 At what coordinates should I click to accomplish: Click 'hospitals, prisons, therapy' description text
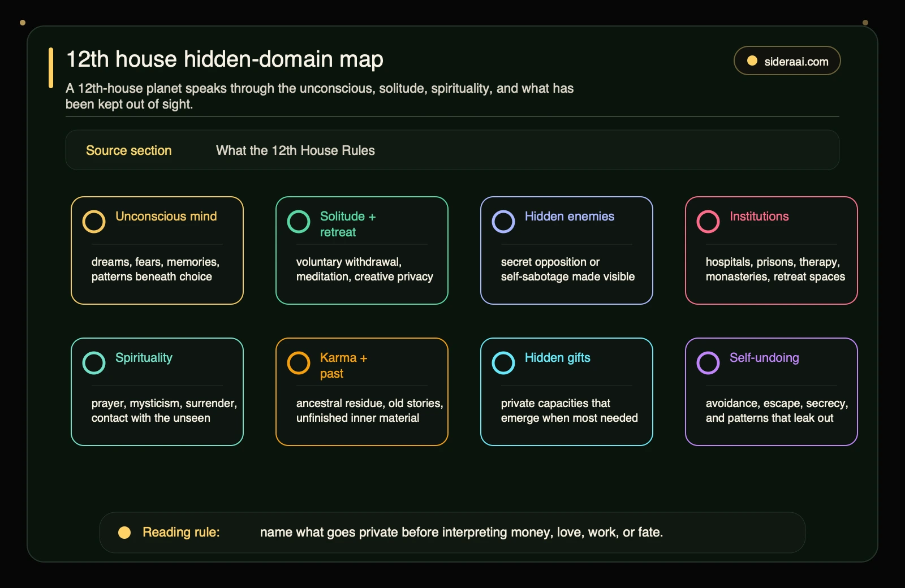click(x=775, y=269)
